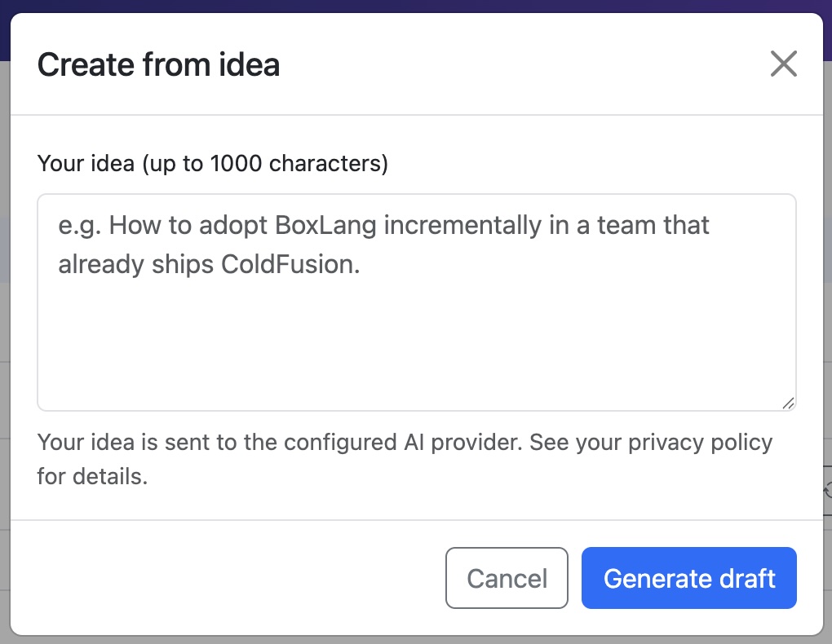This screenshot has height=644, width=832.
Task: Click the textarea resize grip handle
Action: click(x=788, y=403)
